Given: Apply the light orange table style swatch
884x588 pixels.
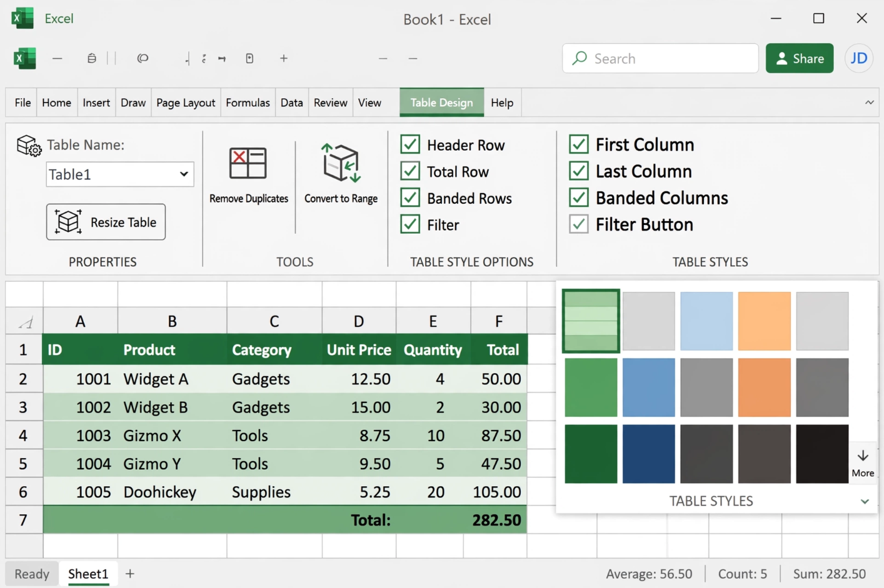Looking at the screenshot, I should 764,321.
